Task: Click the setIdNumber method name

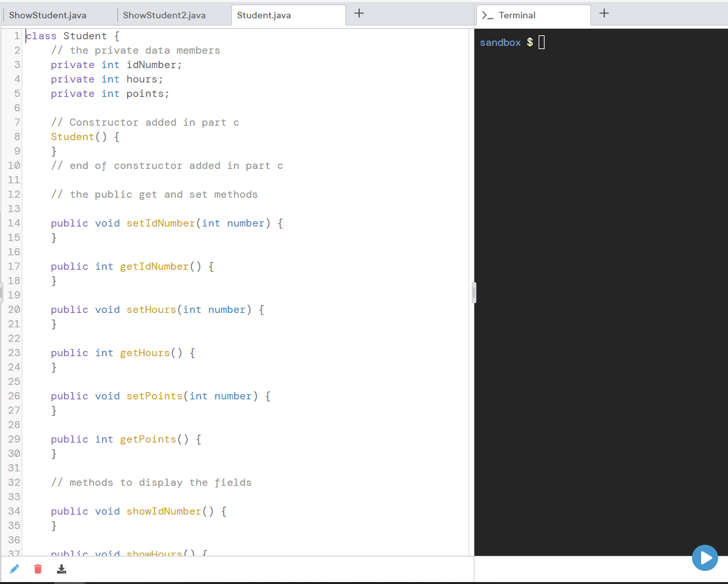Action: click(x=161, y=223)
